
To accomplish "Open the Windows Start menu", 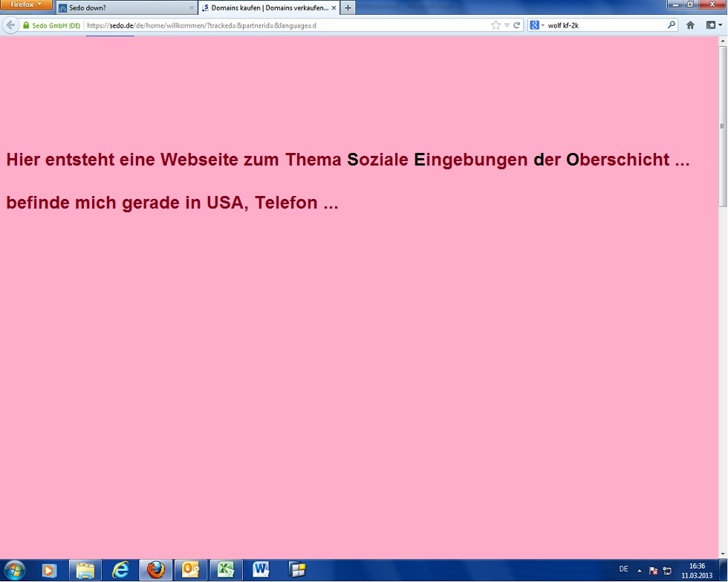I will [14, 570].
